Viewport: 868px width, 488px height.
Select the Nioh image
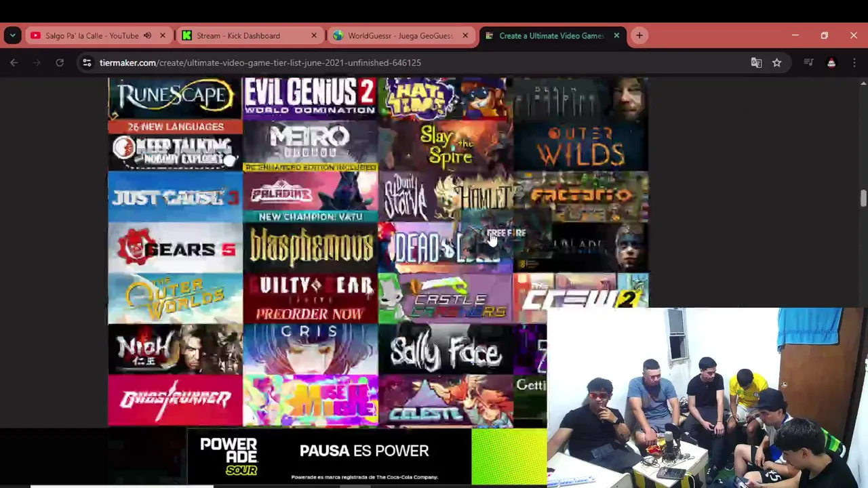pyautogui.click(x=175, y=349)
